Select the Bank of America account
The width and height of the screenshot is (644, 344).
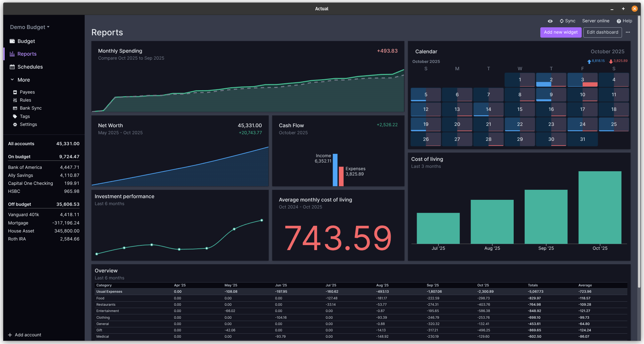click(x=25, y=168)
